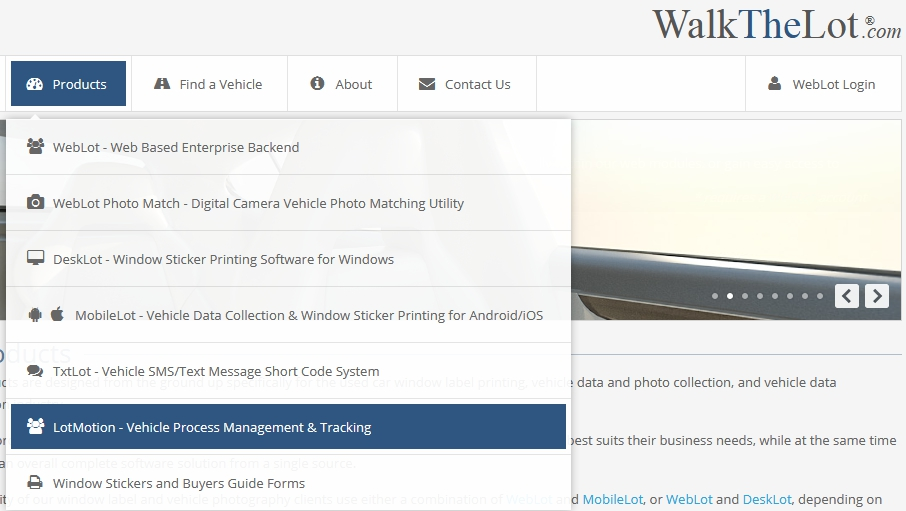The image size is (906, 511).
Task: Open the About menu item
Action: click(x=342, y=84)
